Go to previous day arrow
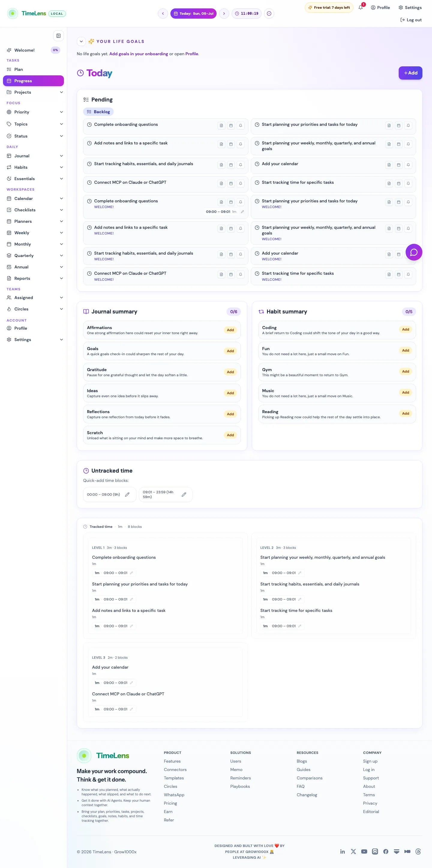 coord(163,14)
